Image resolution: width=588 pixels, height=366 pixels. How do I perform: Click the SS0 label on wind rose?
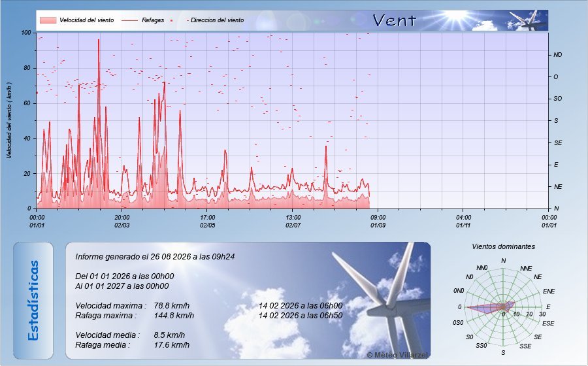click(481, 345)
